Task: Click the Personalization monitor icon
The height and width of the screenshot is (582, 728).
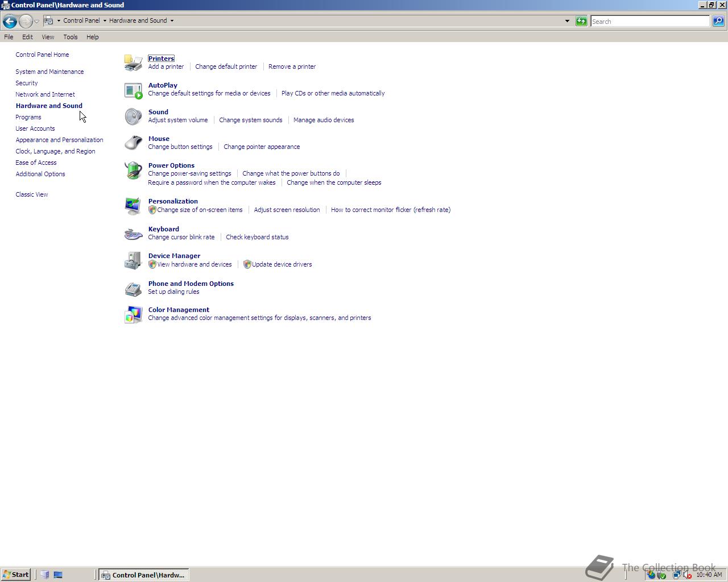Action: [133, 206]
